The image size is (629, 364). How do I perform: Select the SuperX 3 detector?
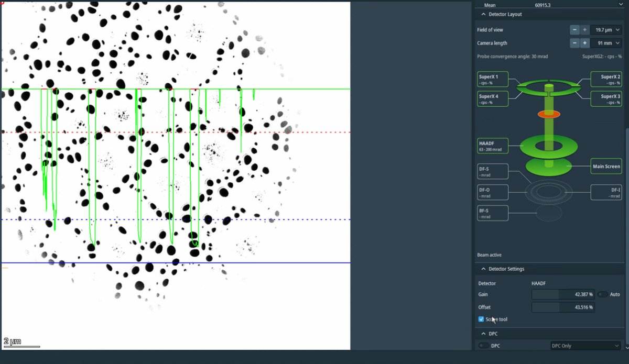tap(606, 98)
